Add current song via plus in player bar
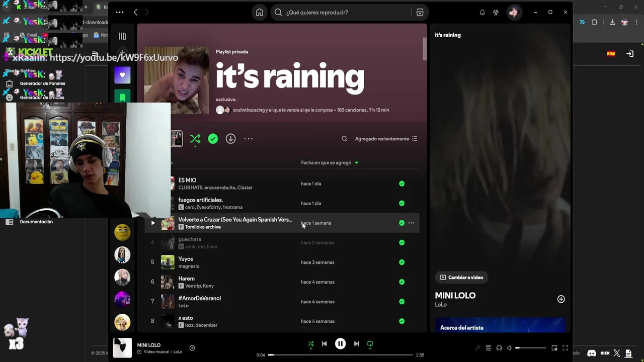Viewport: 644px width, 362px height. tap(192, 348)
